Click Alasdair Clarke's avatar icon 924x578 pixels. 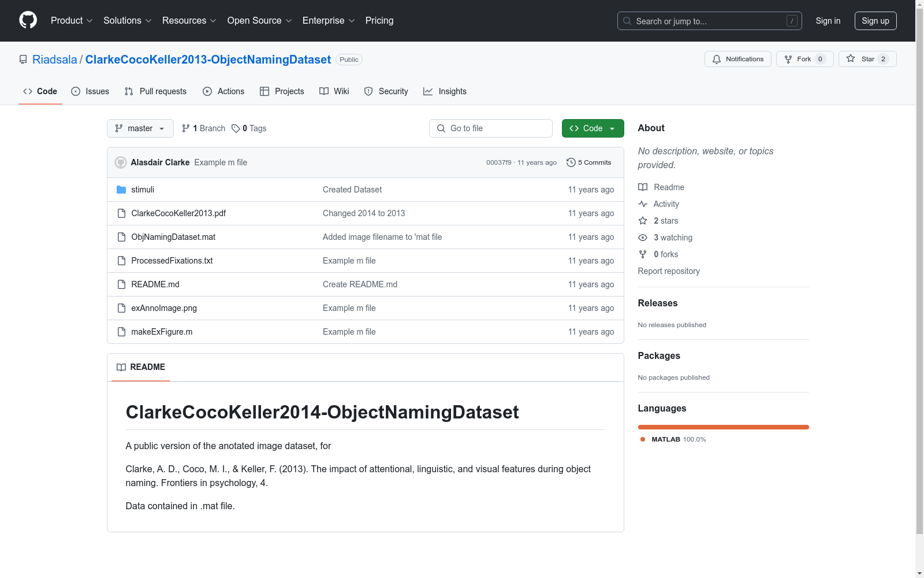point(121,162)
